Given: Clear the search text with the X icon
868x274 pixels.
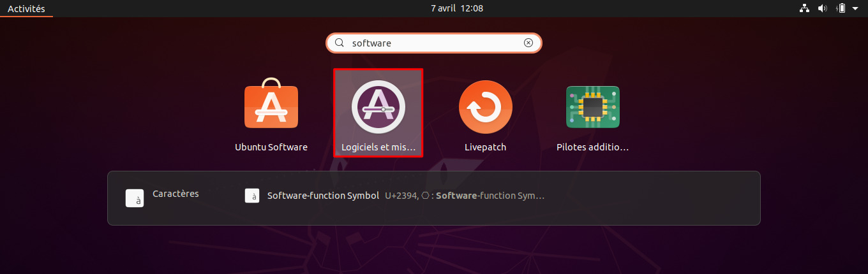Looking at the screenshot, I should click(x=528, y=43).
